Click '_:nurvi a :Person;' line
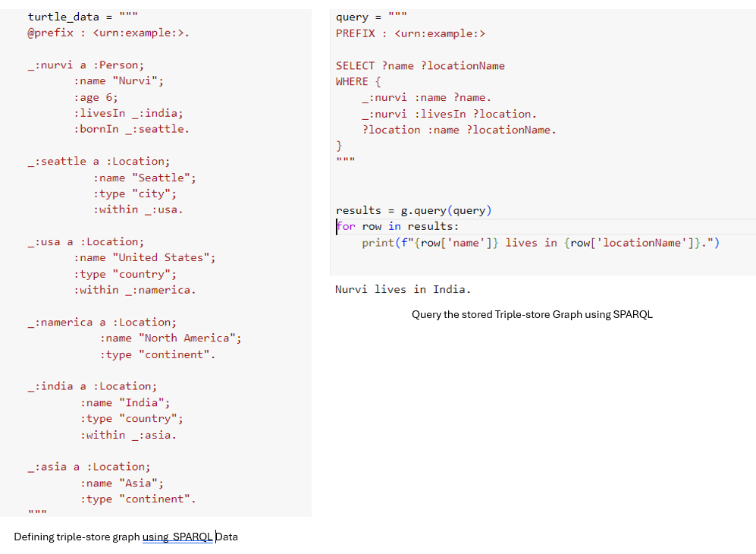Viewport: 756px width, 554px height. click(x=86, y=65)
